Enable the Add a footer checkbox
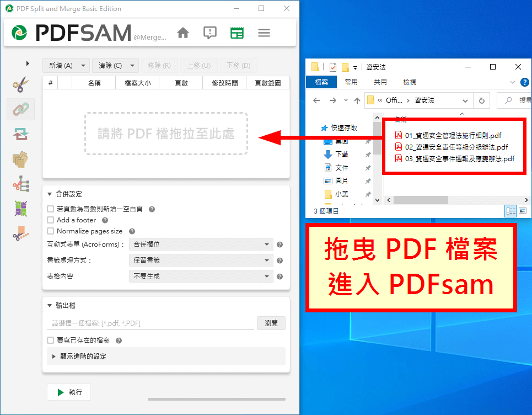The image size is (532, 415). pos(51,220)
